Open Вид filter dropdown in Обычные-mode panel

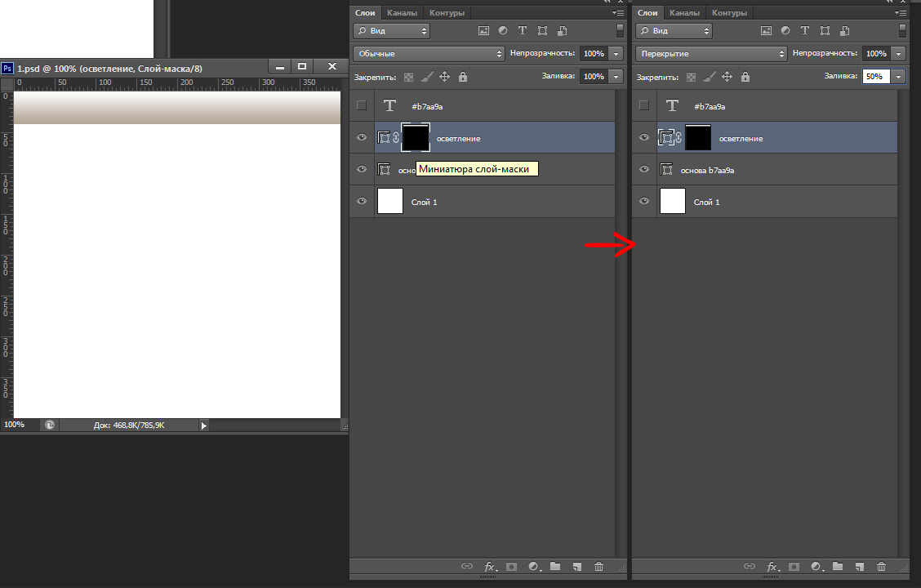pos(391,30)
